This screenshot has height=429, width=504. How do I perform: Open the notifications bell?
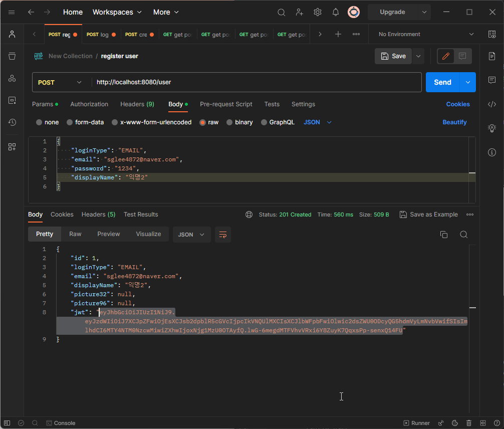pos(336,12)
